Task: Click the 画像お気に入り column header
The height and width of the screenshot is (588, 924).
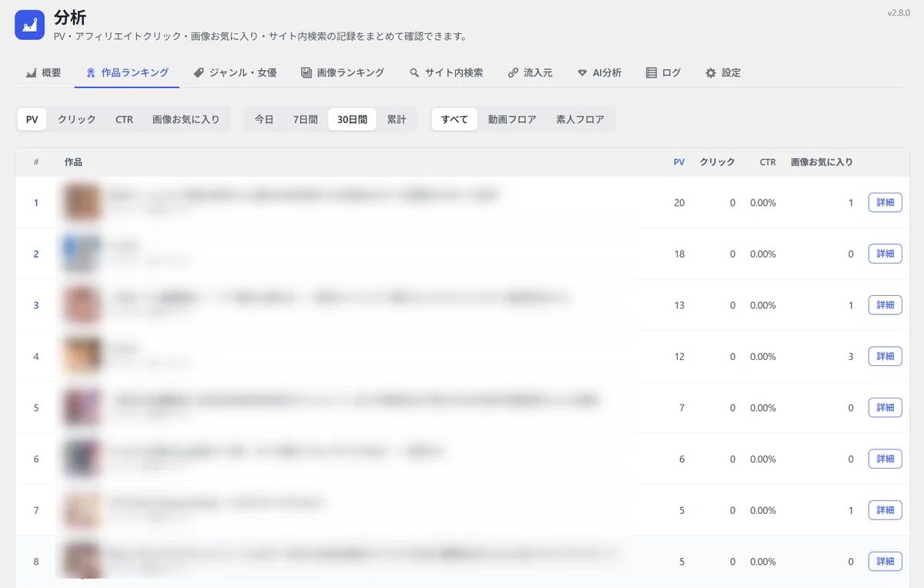Action: pos(822,162)
